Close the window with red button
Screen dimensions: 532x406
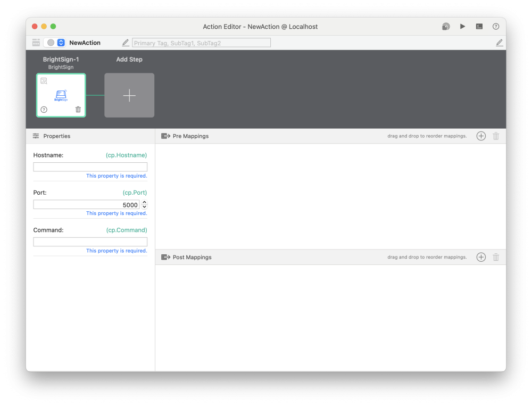[x=35, y=27]
